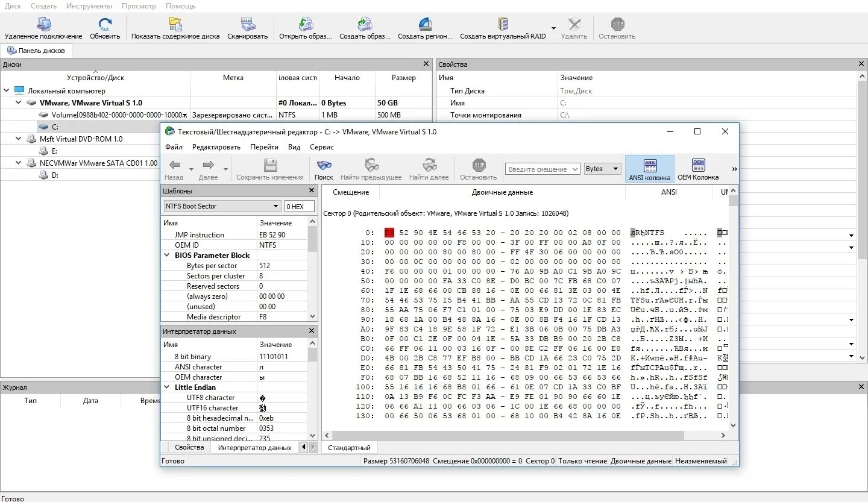Collapse the VMware Virtual S 1.0 node
Viewport: 868px width, 502px height.
tap(19, 102)
